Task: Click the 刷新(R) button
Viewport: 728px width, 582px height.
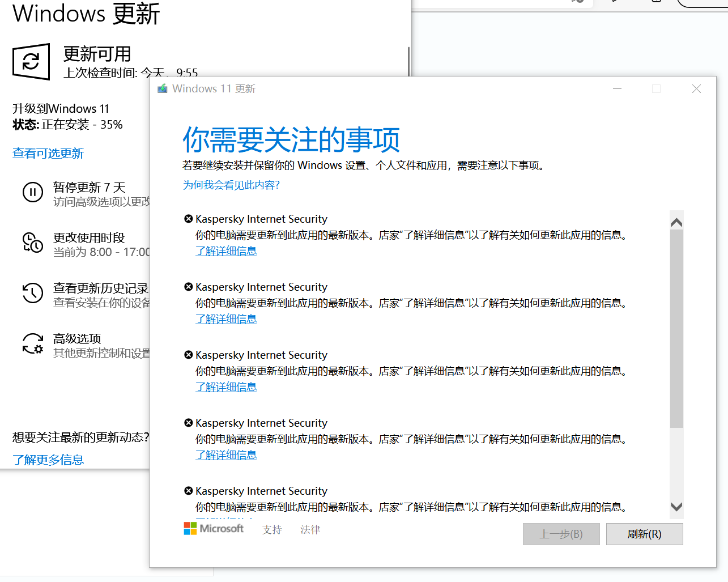Action: 645,534
